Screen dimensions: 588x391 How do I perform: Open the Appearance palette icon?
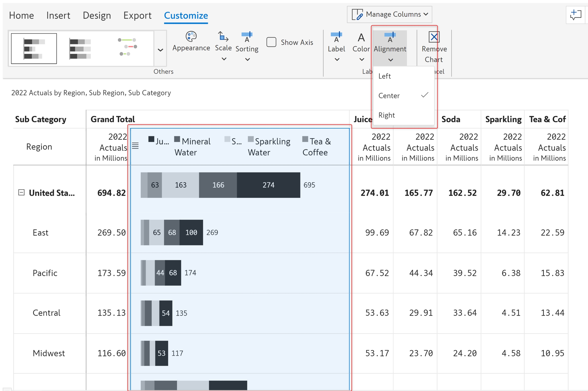[191, 37]
